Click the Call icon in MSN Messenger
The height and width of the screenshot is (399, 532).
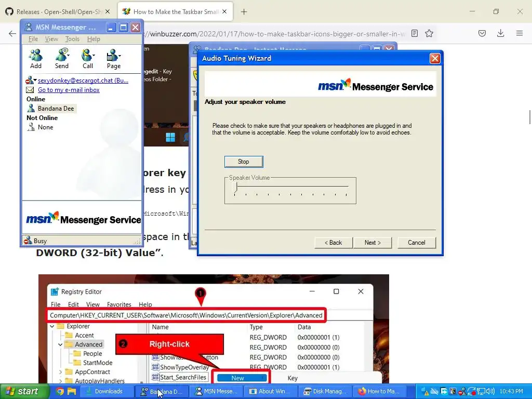[87, 55]
